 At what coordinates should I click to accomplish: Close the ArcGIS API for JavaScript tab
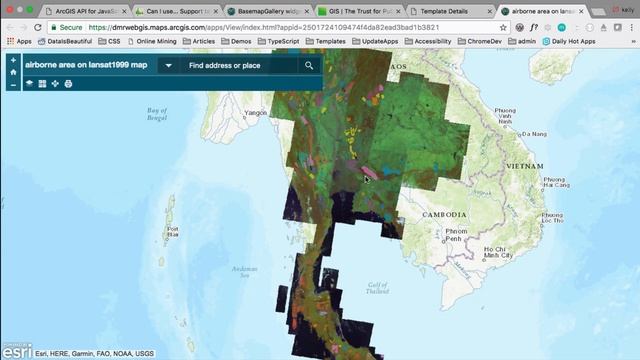coord(124,11)
